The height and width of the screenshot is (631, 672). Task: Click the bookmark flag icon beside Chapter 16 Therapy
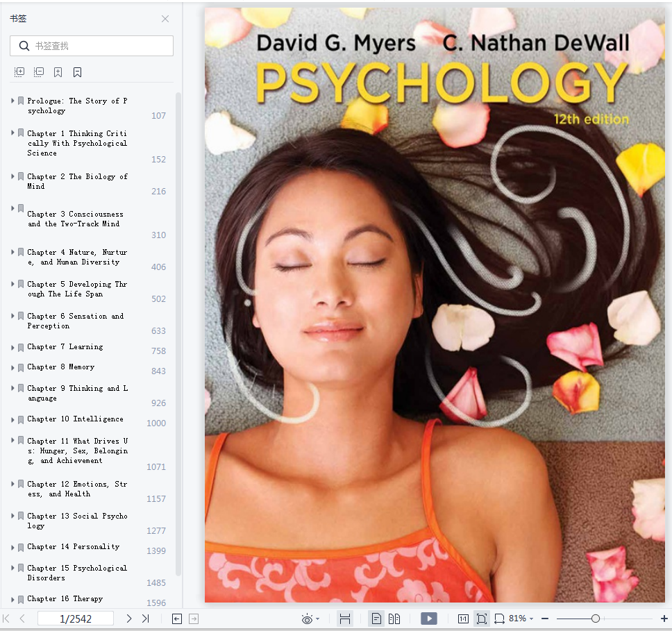(x=21, y=599)
